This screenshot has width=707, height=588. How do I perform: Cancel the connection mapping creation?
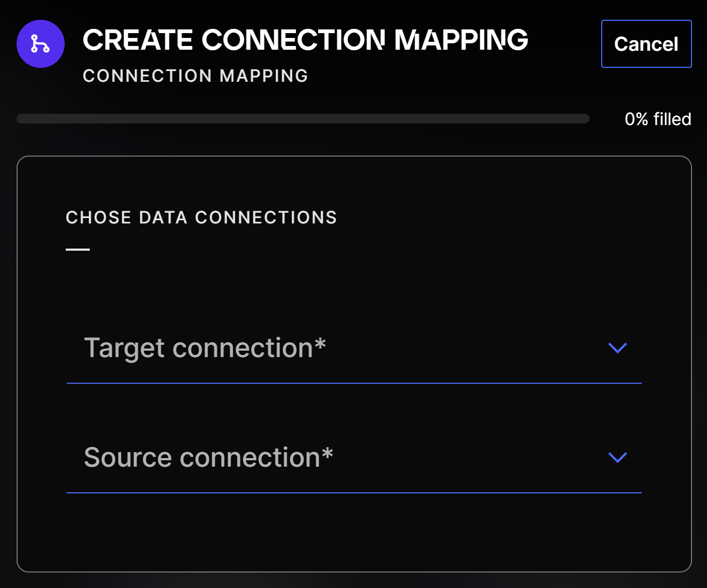[646, 44]
